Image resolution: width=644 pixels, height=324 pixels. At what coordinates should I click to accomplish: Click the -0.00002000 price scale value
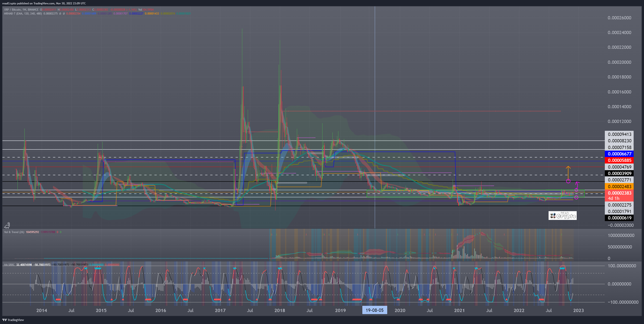[620, 225]
